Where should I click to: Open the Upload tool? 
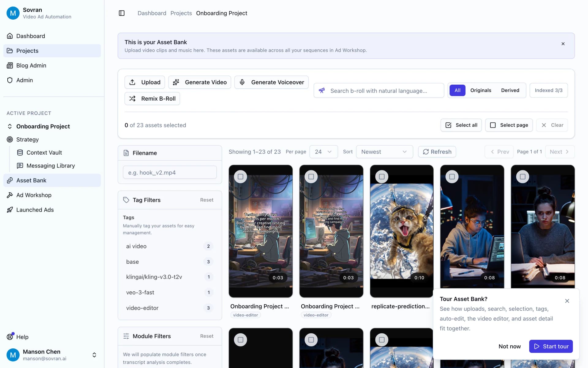coord(144,82)
